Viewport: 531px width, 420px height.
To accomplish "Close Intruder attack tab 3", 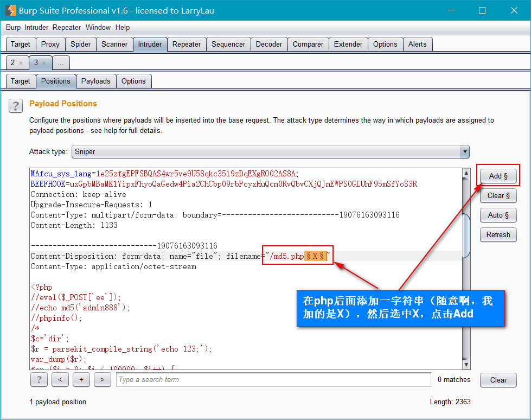I will pos(44,63).
